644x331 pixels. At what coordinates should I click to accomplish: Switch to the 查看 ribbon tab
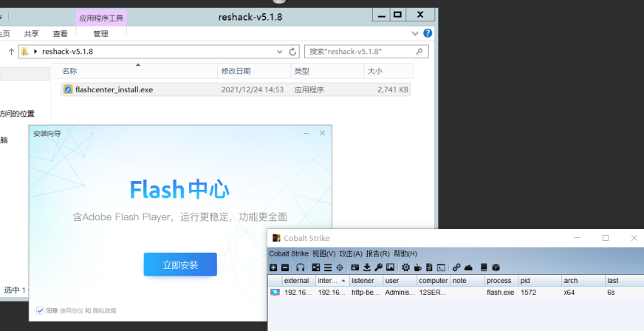[60, 33]
